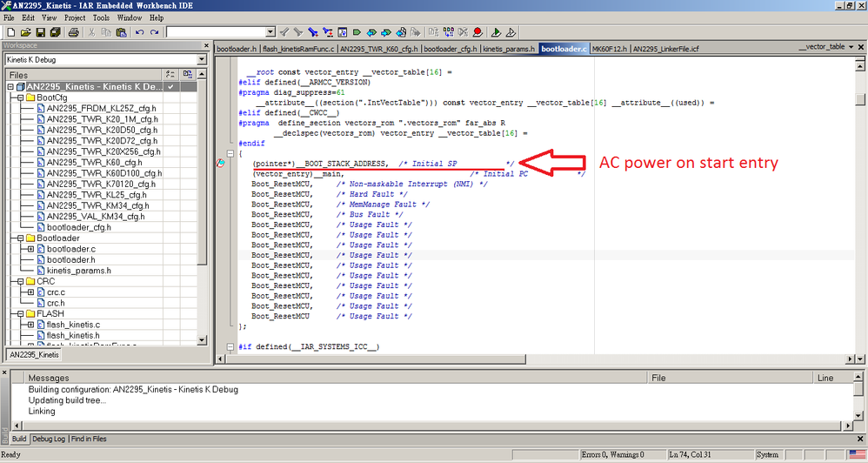Toggle a bookmark with the green flag icon
This screenshot has width=868, height=463.
pos(357,33)
